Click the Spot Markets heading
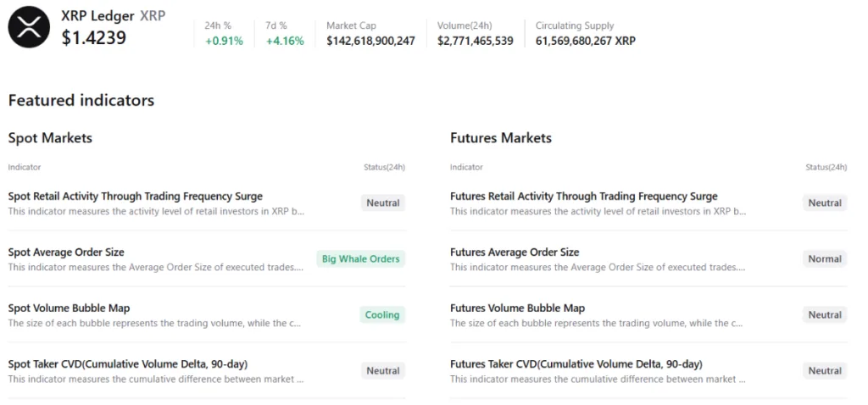868x405 pixels. (x=50, y=138)
